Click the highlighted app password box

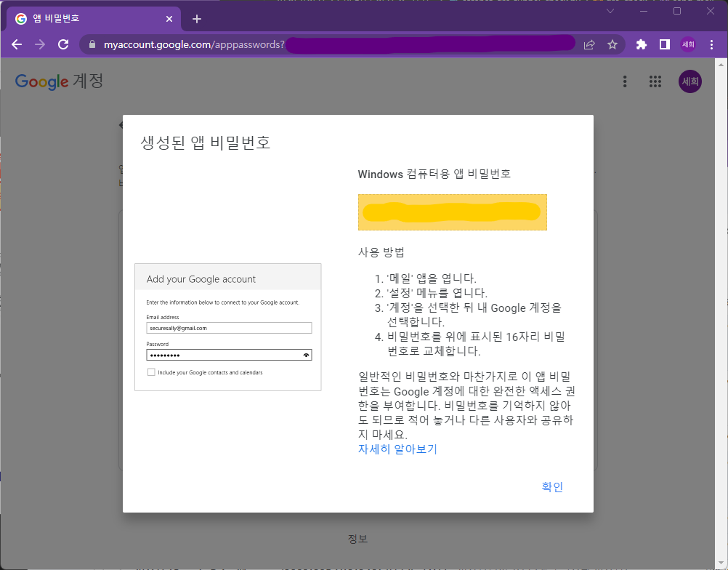click(452, 212)
